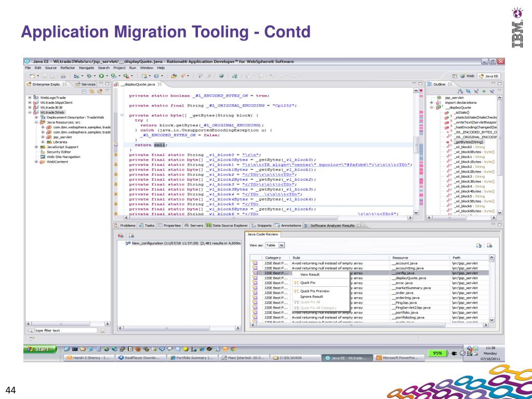Close the Software Analyzer Results tab
Image resolution: width=532 pixels, height=399 pixels.
point(359,225)
